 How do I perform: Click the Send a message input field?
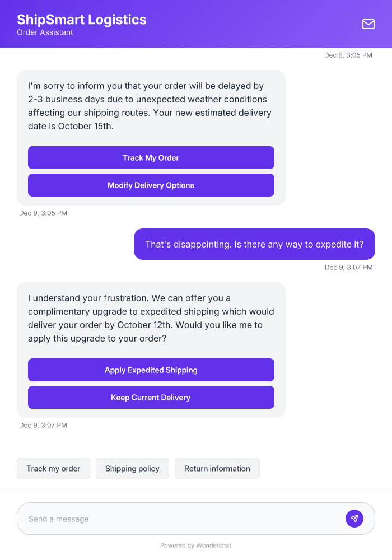tap(168, 518)
